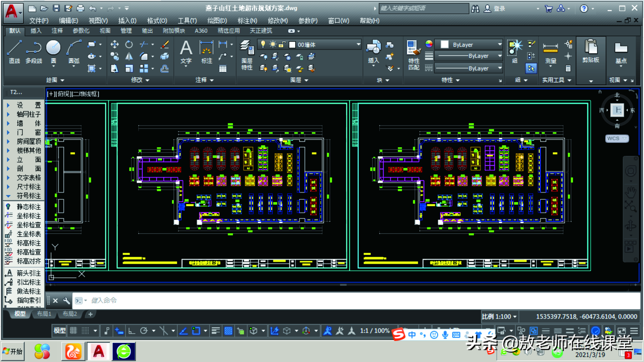
Task: Open the ByLayer lineweight dropdown
Action: [x=468, y=56]
